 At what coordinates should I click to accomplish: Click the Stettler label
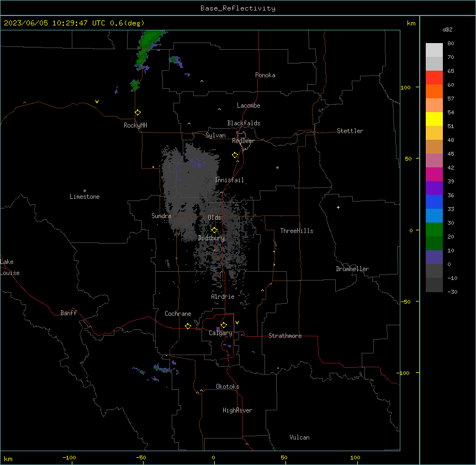pyautogui.click(x=350, y=131)
